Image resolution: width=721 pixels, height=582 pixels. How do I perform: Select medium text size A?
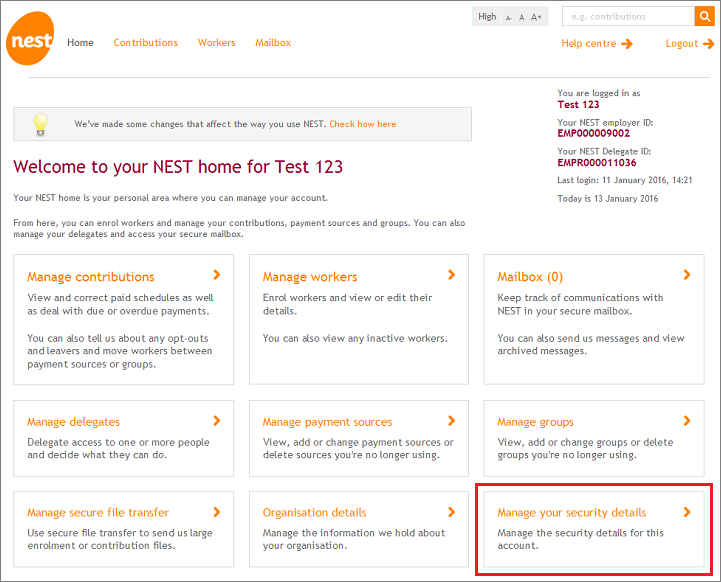tap(521, 17)
